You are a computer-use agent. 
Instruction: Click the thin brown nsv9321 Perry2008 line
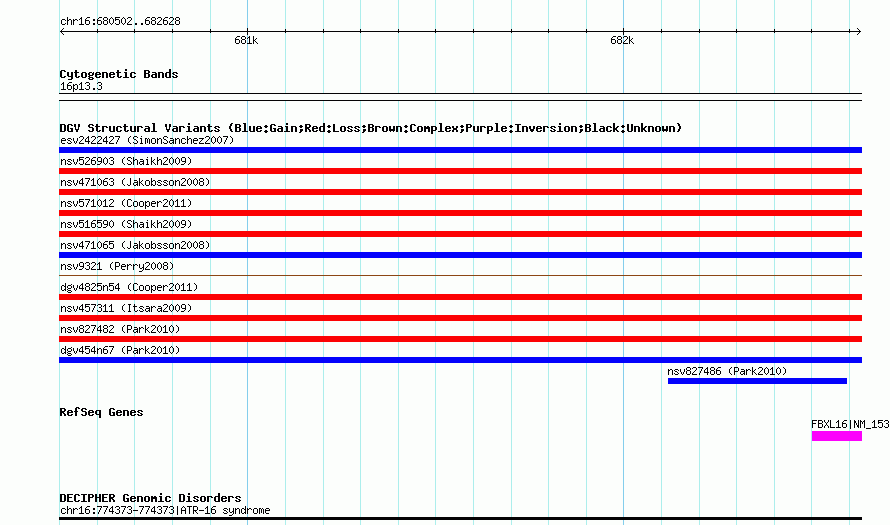click(x=460, y=276)
